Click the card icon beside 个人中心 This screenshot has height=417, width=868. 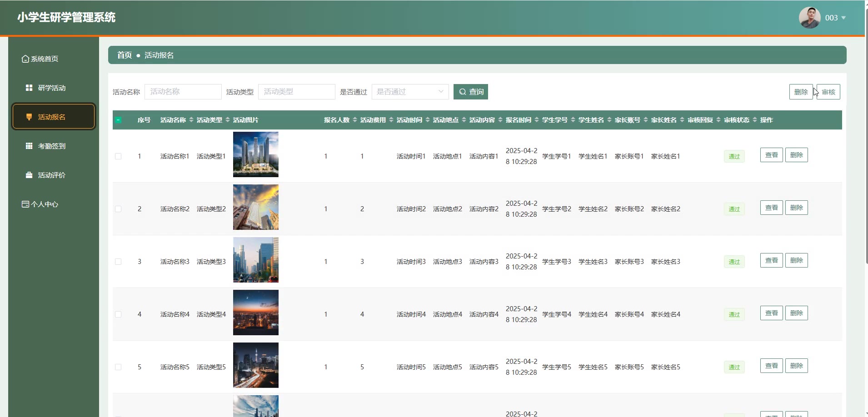click(x=25, y=204)
